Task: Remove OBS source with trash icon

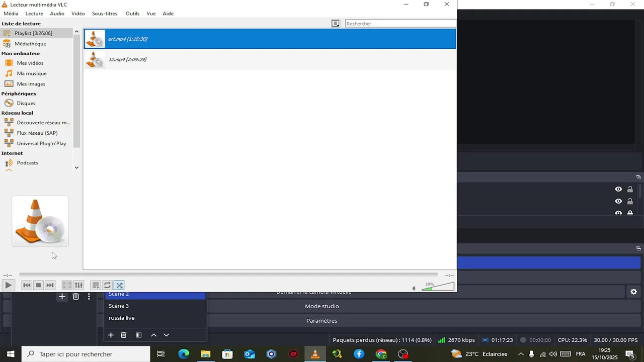Action: pyautogui.click(x=75, y=297)
